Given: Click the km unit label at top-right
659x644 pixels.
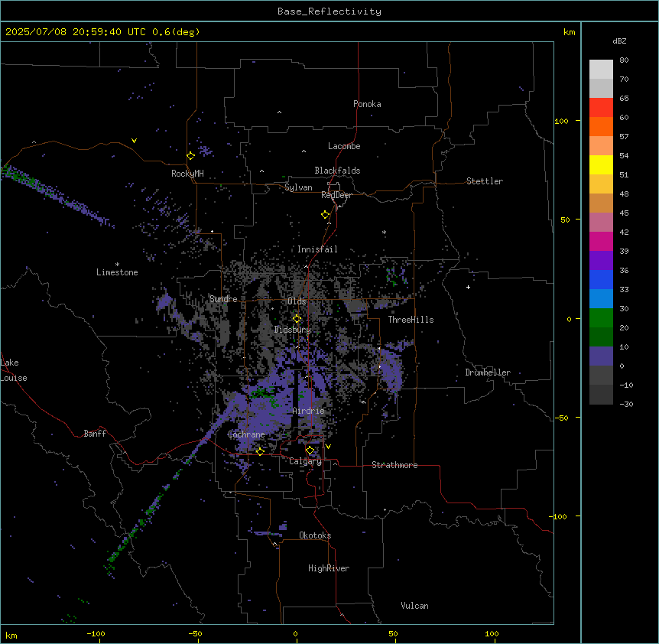Looking at the screenshot, I should coord(569,32).
